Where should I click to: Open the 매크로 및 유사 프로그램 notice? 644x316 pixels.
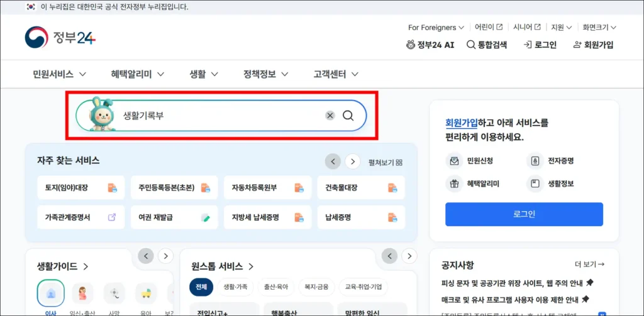click(x=515, y=299)
